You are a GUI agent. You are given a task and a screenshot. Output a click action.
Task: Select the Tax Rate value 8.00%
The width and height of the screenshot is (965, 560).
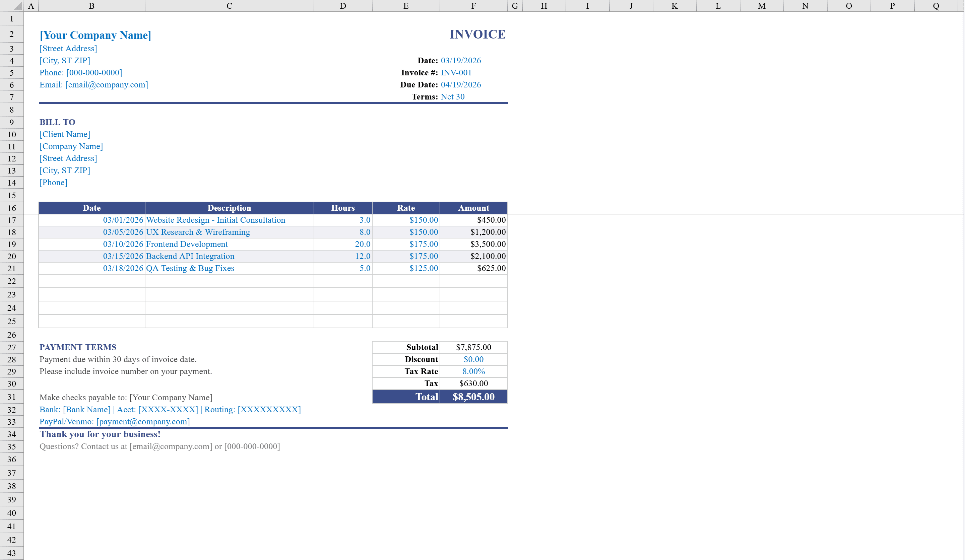coord(473,371)
